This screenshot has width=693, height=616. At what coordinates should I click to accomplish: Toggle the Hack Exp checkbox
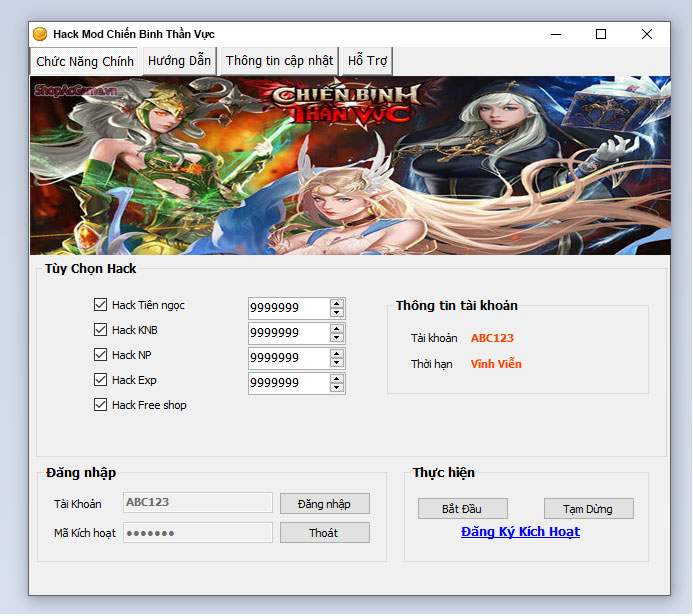tap(100, 380)
